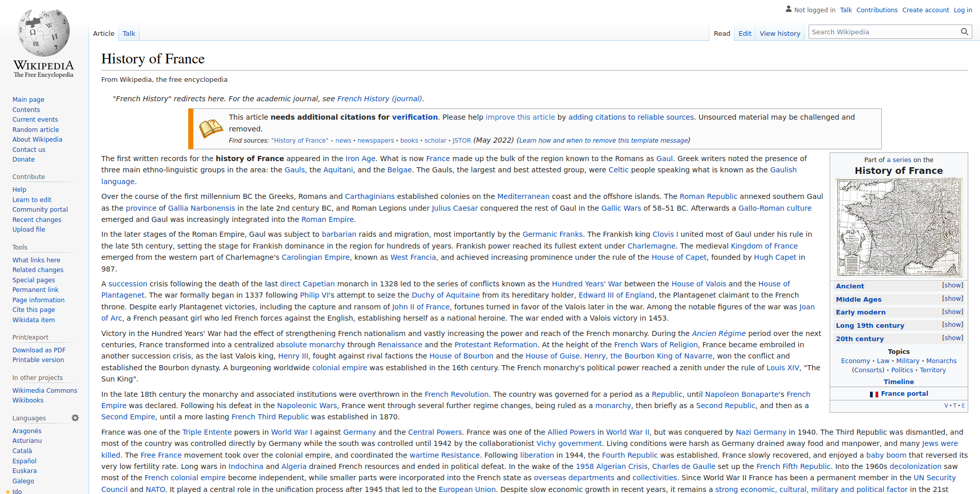Image resolution: width=980 pixels, height=494 pixels.
Task: Open language settings gear icon
Action: [x=75, y=418]
